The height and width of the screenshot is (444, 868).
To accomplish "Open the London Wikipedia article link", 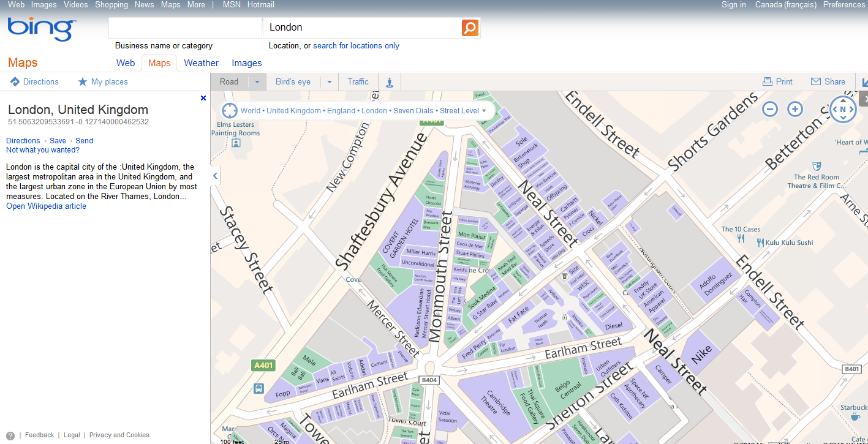I will (x=46, y=206).
